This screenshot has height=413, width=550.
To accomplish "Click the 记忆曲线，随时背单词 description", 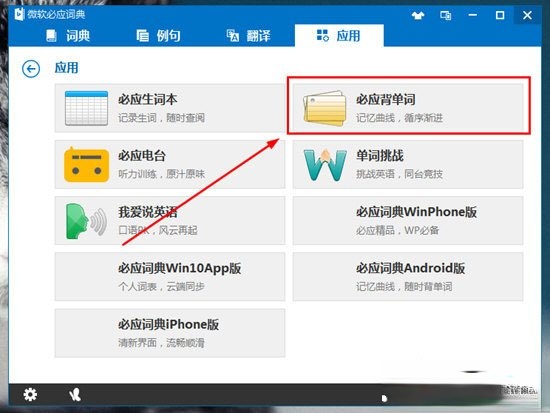I will (404, 287).
